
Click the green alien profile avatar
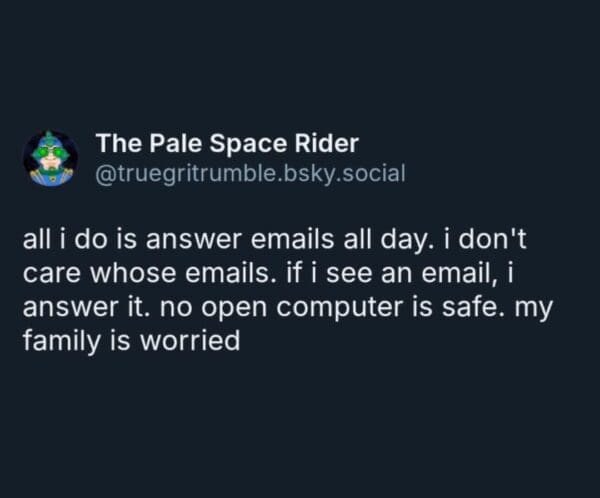(x=50, y=158)
